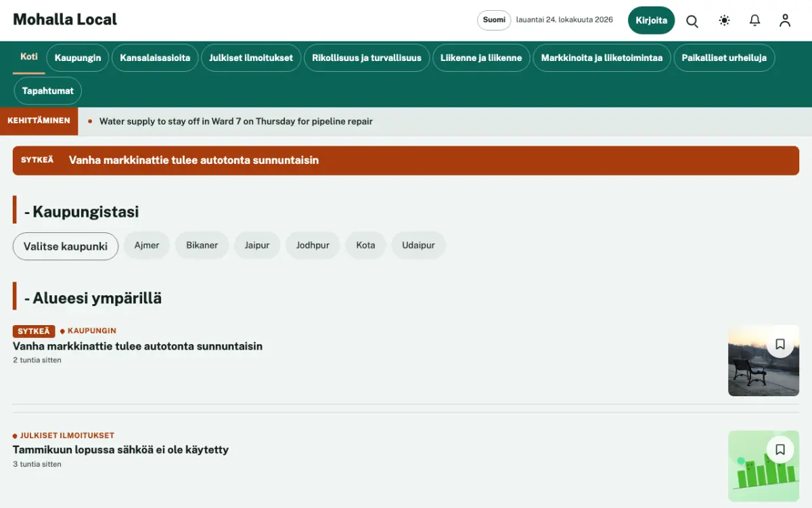The width and height of the screenshot is (812, 508).
Task: Open the user account profile icon
Action: 785,20
